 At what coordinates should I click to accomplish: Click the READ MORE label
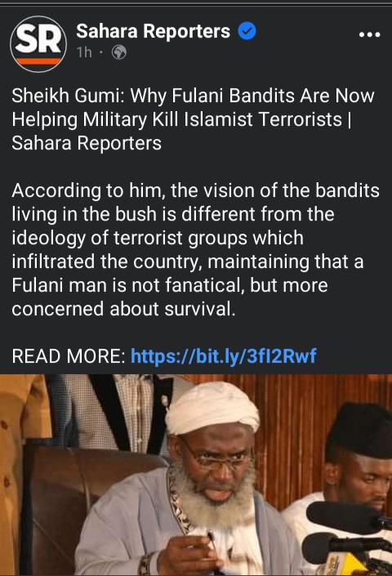point(69,356)
